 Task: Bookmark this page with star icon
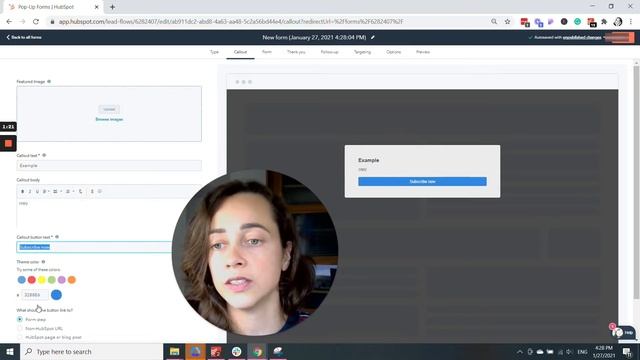coord(507,22)
